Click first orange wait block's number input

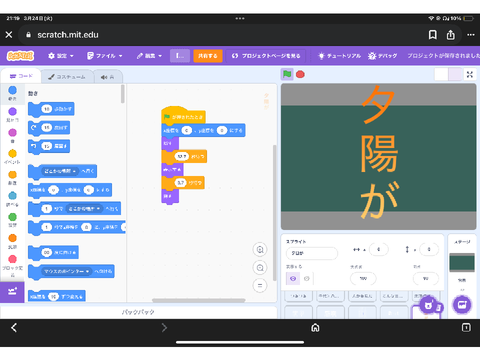click(182, 156)
